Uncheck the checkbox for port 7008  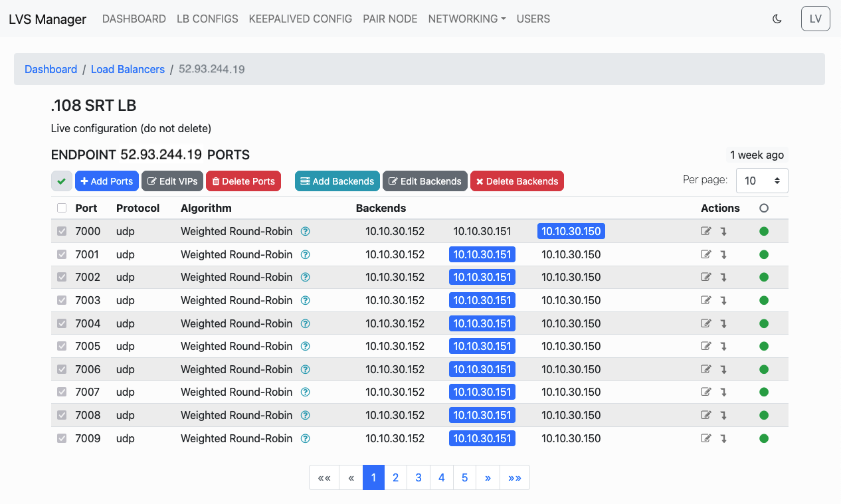pyautogui.click(x=62, y=415)
